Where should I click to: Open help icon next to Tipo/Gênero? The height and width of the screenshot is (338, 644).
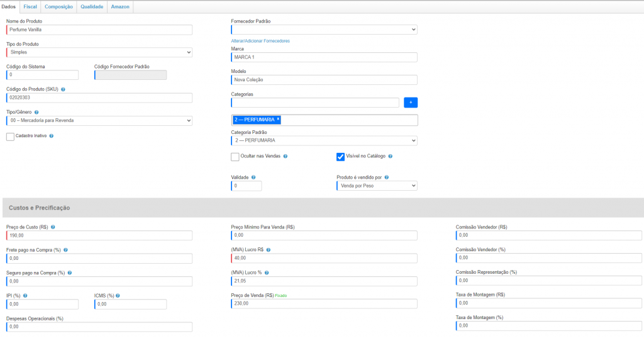pos(36,112)
